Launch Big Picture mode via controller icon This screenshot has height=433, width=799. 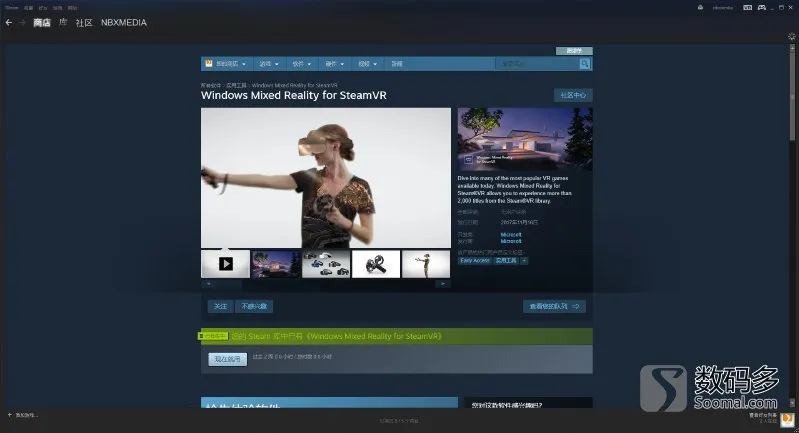coord(762,8)
